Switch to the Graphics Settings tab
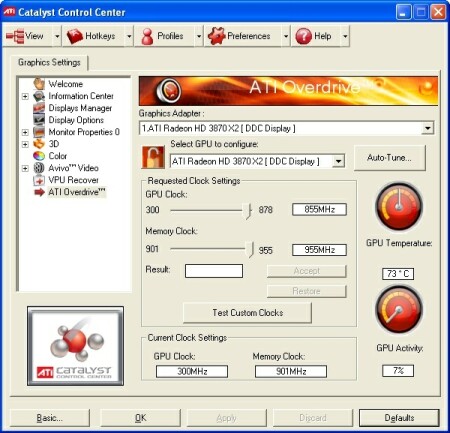The height and width of the screenshot is (433, 450). [49, 62]
